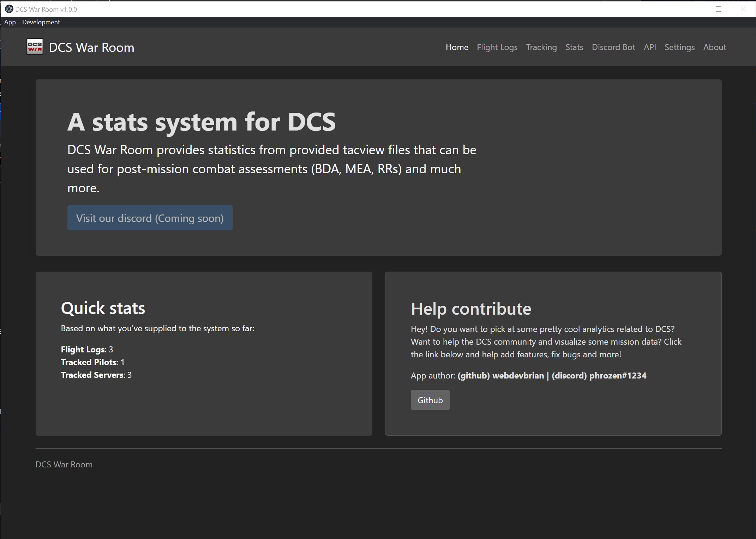Select the 'A stats system for DCS' heading
756x539 pixels.
pos(202,122)
